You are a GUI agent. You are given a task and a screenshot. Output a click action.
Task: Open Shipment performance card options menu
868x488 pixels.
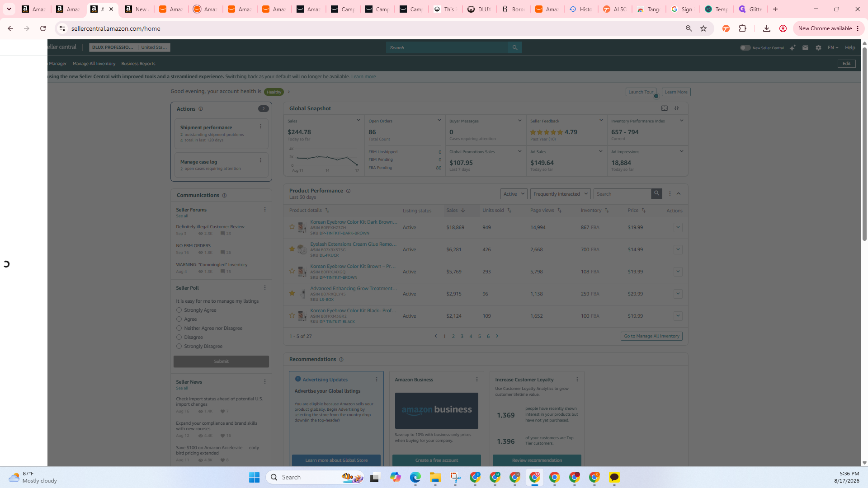tap(260, 127)
